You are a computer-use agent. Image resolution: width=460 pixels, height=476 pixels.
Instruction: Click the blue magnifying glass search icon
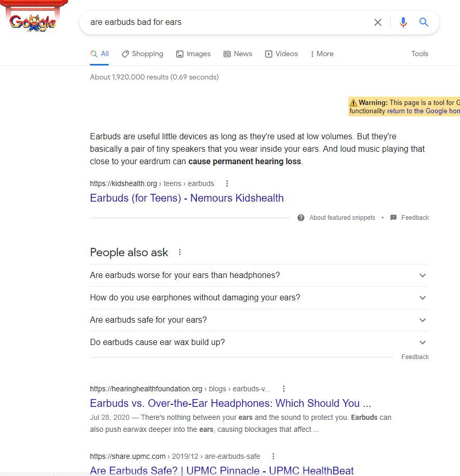(424, 22)
